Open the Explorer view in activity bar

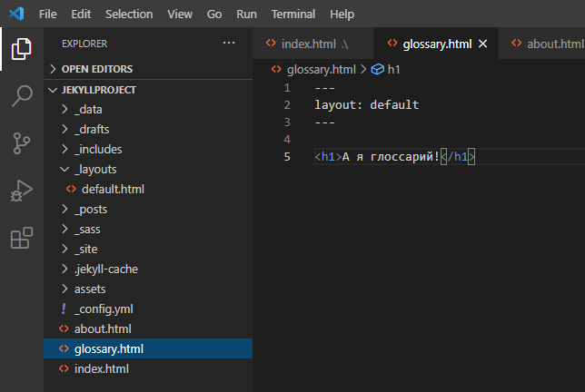coord(21,49)
